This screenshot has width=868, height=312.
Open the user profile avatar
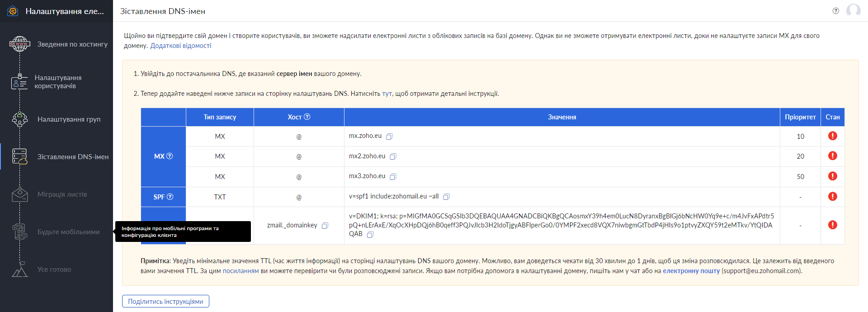tap(853, 10)
